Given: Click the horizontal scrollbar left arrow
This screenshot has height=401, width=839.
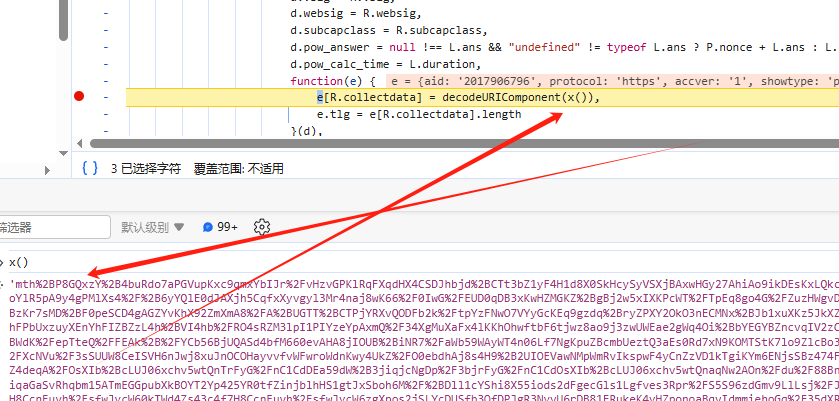Looking at the screenshot, I should [80, 143].
